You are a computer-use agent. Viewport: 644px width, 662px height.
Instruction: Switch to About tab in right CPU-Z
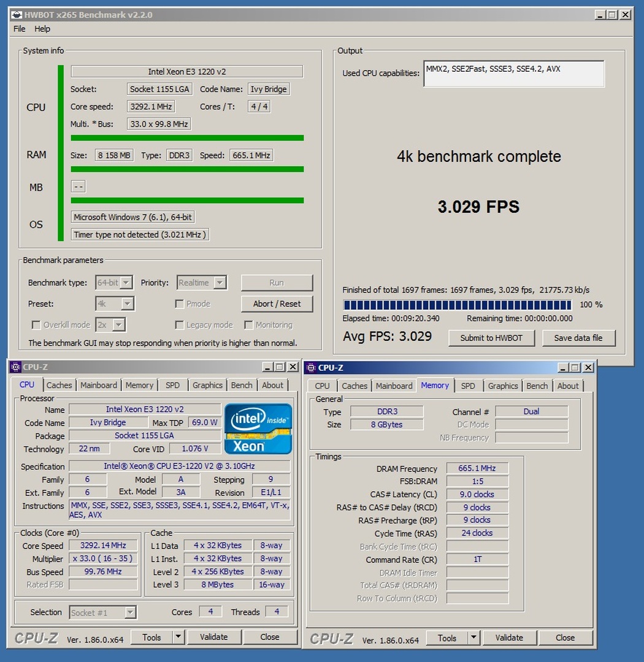568,386
